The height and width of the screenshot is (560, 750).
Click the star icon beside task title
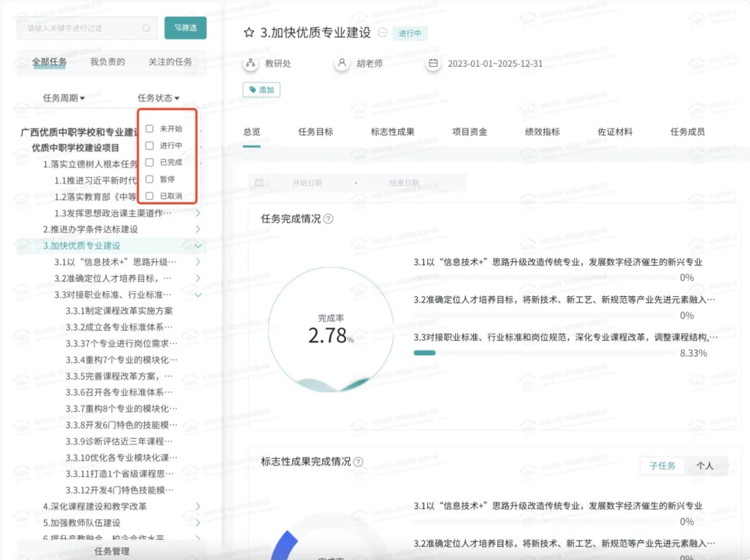(x=249, y=32)
